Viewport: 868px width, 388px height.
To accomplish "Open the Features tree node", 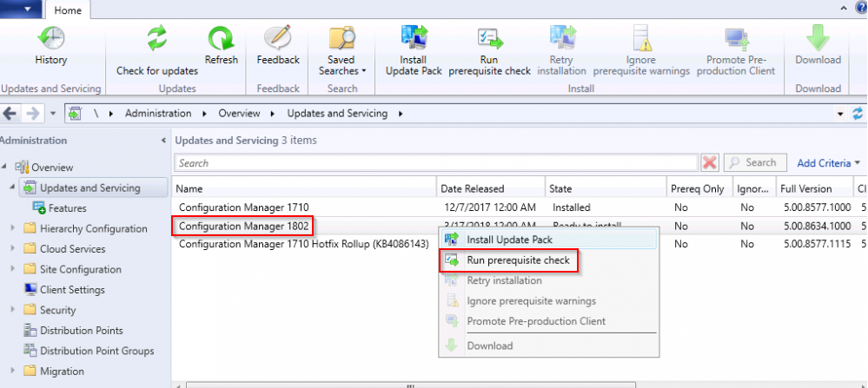I will coord(67,208).
